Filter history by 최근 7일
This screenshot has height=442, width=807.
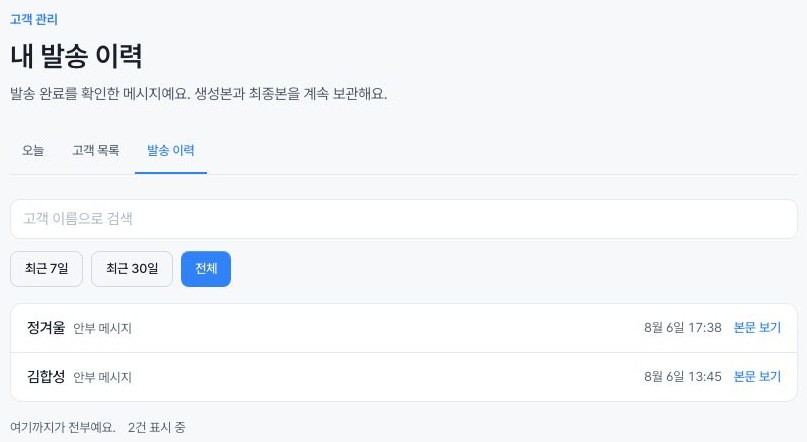tap(46, 269)
